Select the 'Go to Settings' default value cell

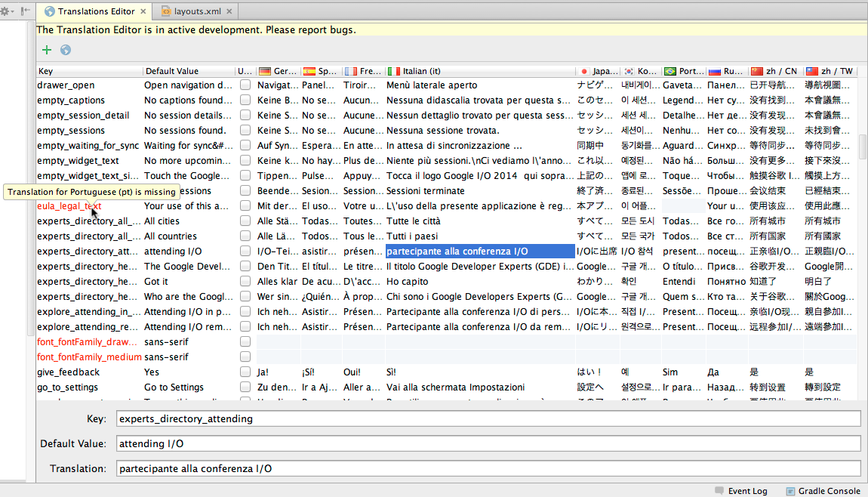point(189,387)
